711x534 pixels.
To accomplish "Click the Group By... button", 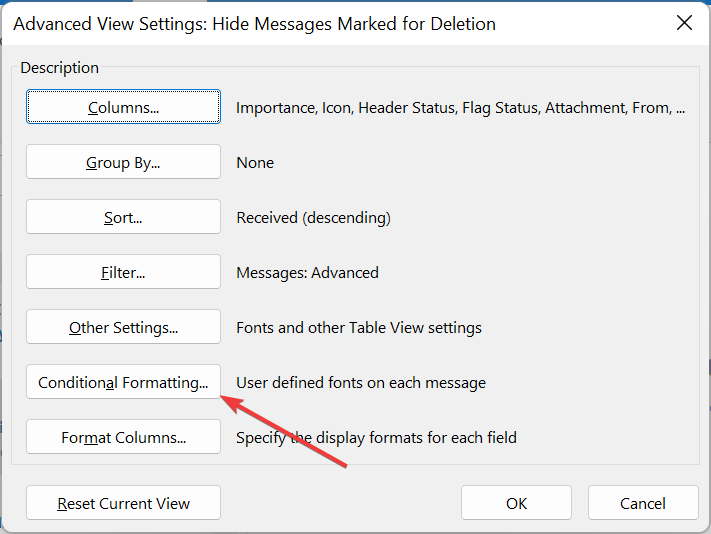I will 123,162.
